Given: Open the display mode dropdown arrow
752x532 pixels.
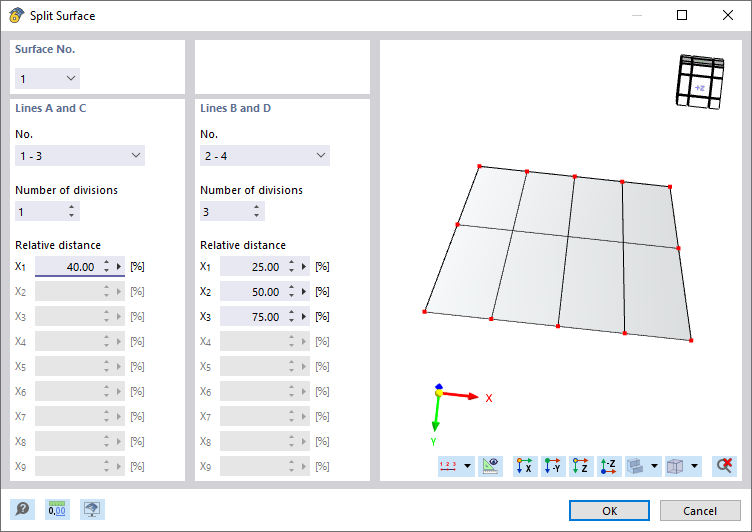Looking at the screenshot, I should pyautogui.click(x=655, y=466).
